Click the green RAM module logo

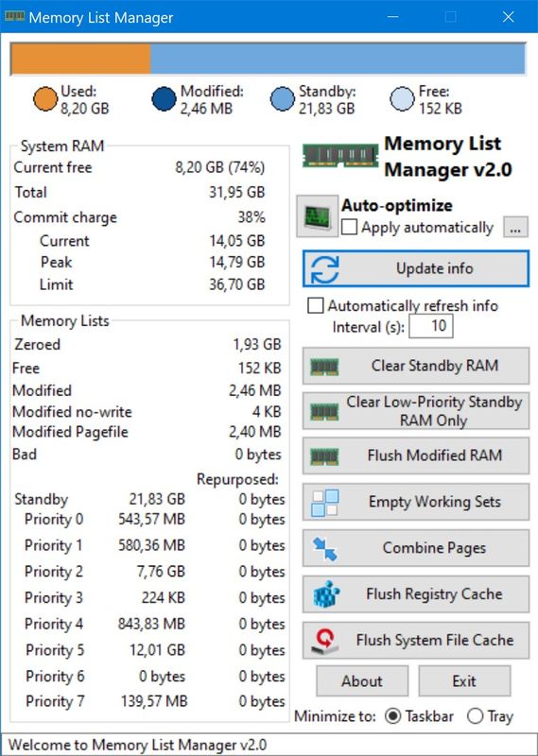(340, 156)
